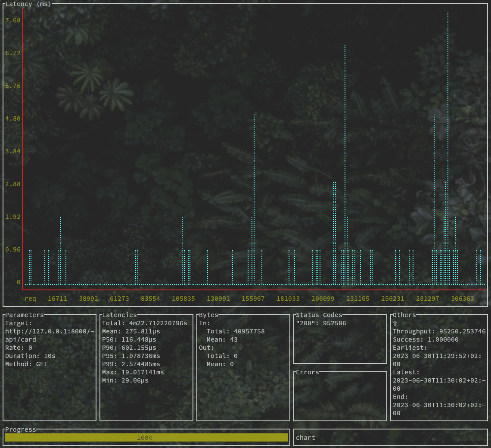Image resolution: width=491 pixels, height=448 pixels.
Task: Click the Progress bar showing 100%
Action: click(x=146, y=438)
